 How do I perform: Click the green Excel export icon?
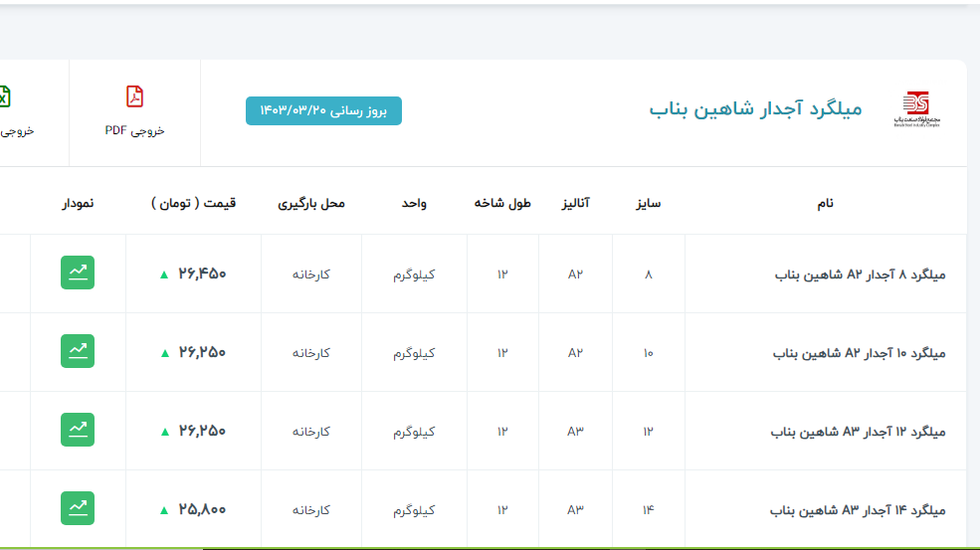4,96
